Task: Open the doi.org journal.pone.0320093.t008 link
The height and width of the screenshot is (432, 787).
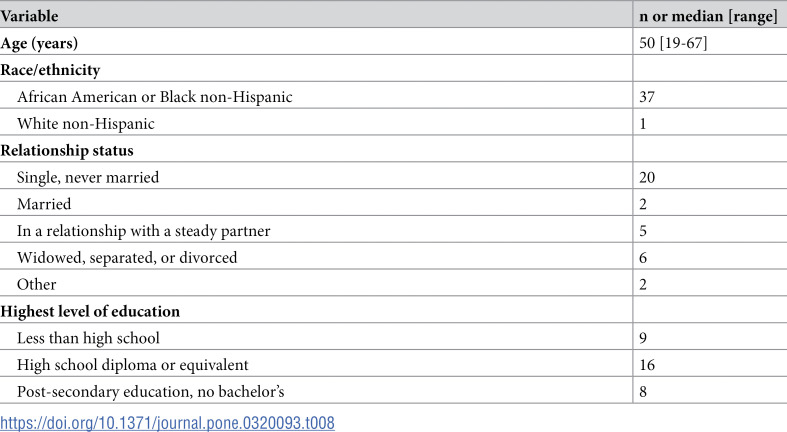Action: [167, 422]
